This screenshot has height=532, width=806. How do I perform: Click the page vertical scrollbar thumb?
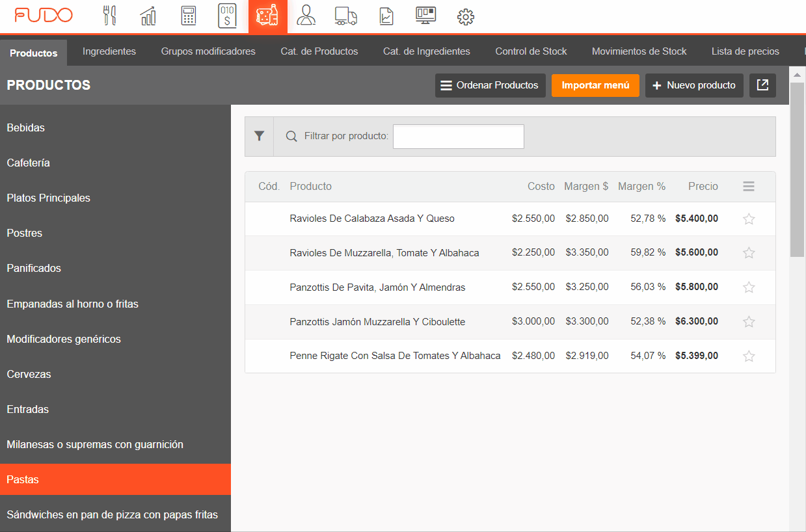(798, 170)
